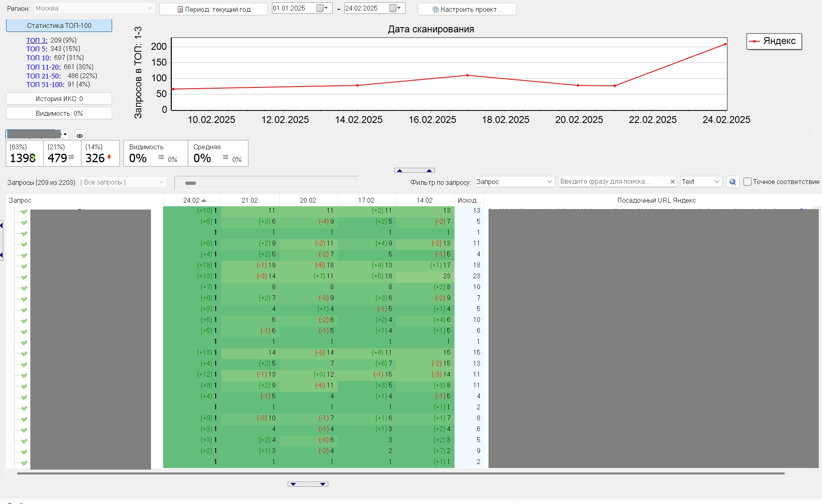
Task: Click green up arrow next to 1398
Action: [34, 157]
